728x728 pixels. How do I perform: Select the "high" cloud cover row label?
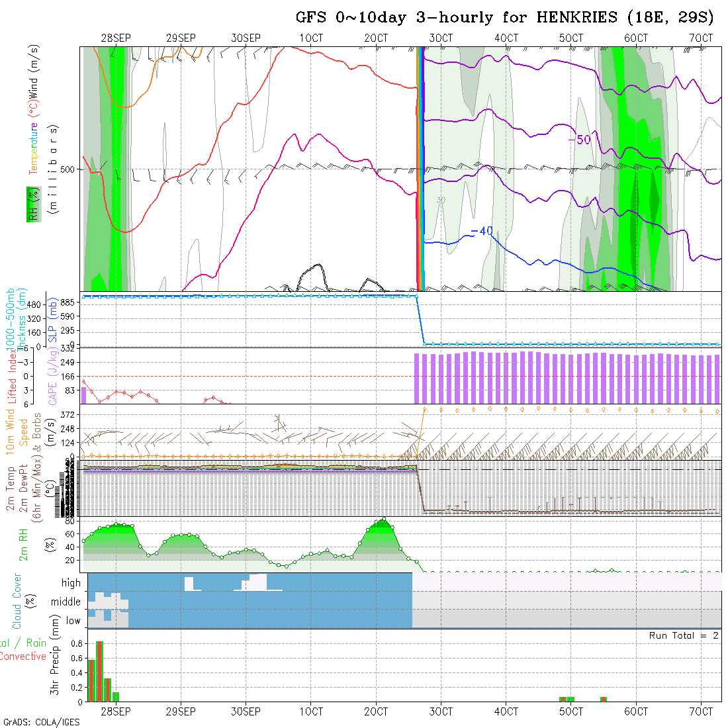(71, 583)
